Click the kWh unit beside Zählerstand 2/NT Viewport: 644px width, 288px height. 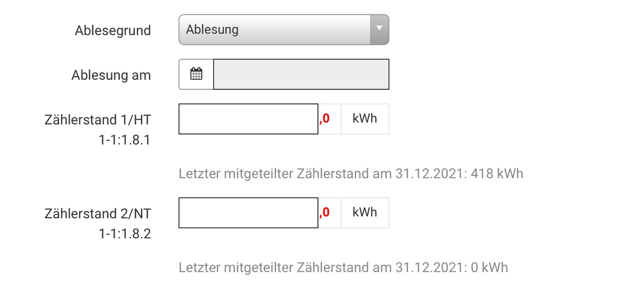[x=365, y=212]
